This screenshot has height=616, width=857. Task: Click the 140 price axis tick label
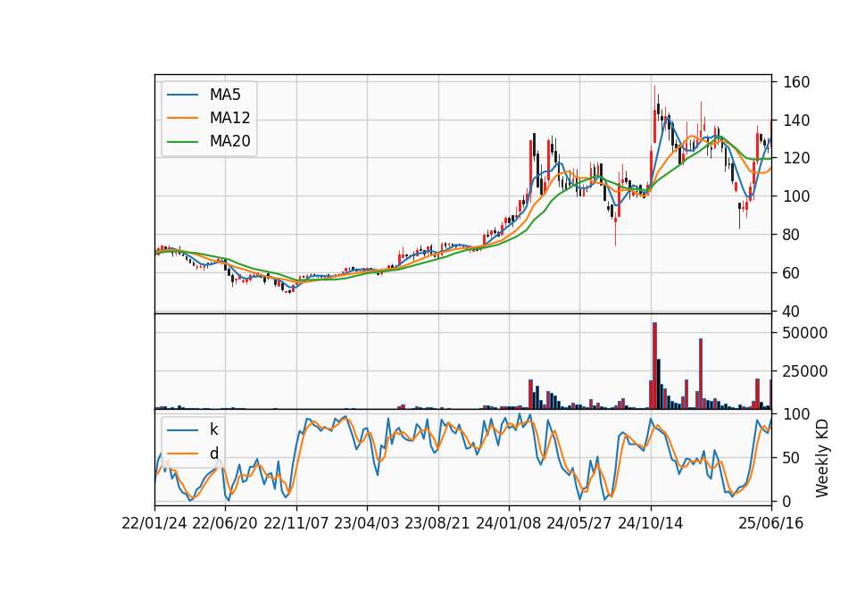pyautogui.click(x=796, y=121)
